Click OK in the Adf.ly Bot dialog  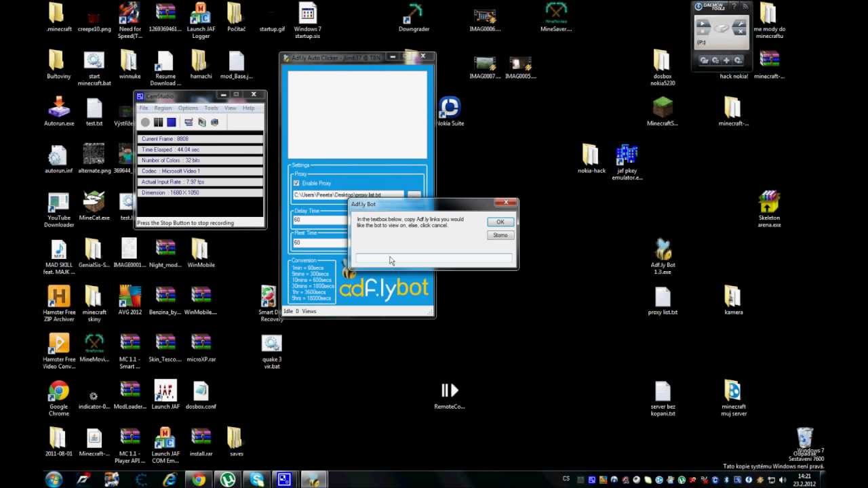click(500, 222)
